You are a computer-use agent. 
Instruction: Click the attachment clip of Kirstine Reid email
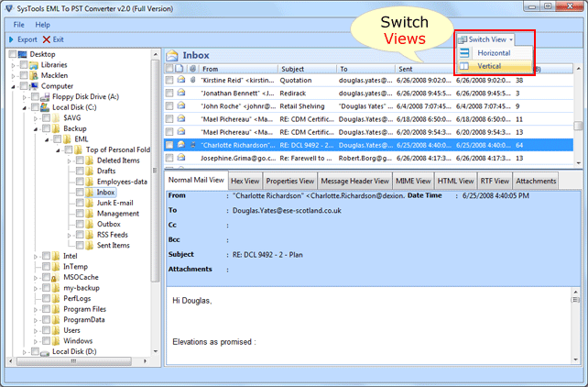[192, 80]
